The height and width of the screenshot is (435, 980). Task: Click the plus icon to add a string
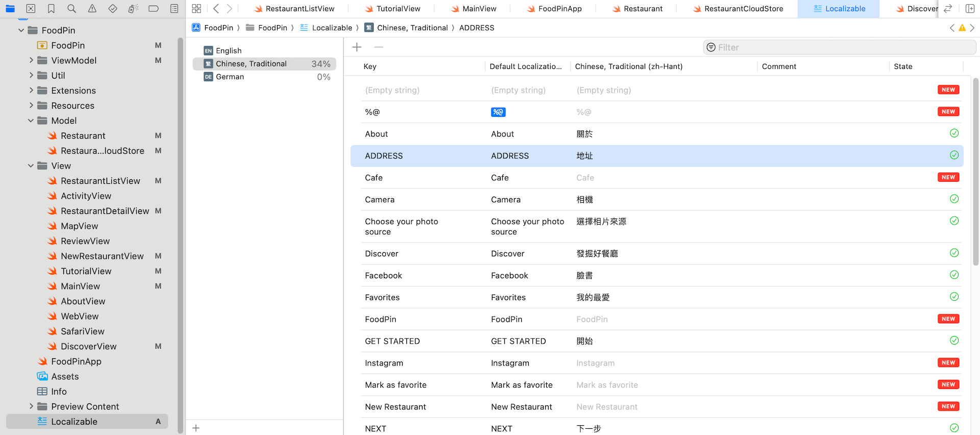357,47
